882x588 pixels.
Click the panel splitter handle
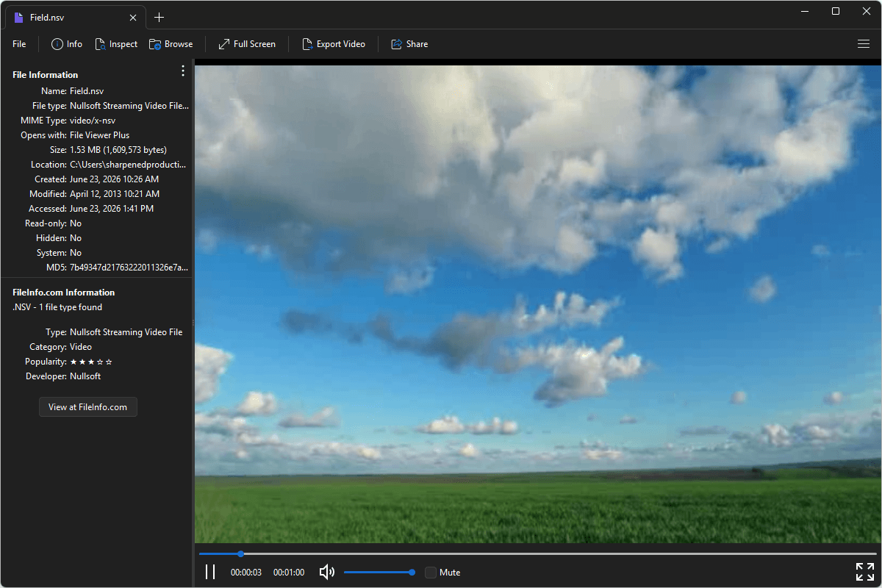(x=193, y=323)
